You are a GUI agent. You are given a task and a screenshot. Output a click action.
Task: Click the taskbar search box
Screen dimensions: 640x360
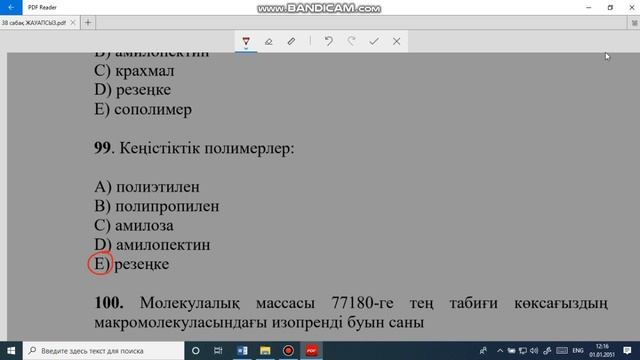click(x=103, y=351)
